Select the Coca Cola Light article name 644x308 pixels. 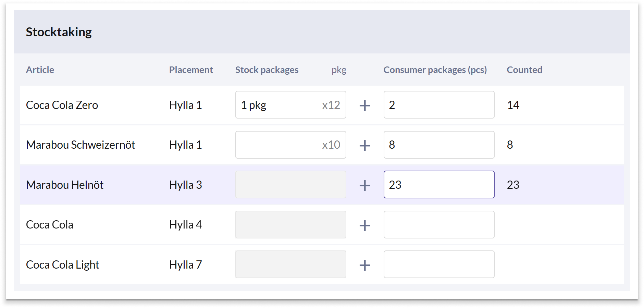click(x=63, y=265)
